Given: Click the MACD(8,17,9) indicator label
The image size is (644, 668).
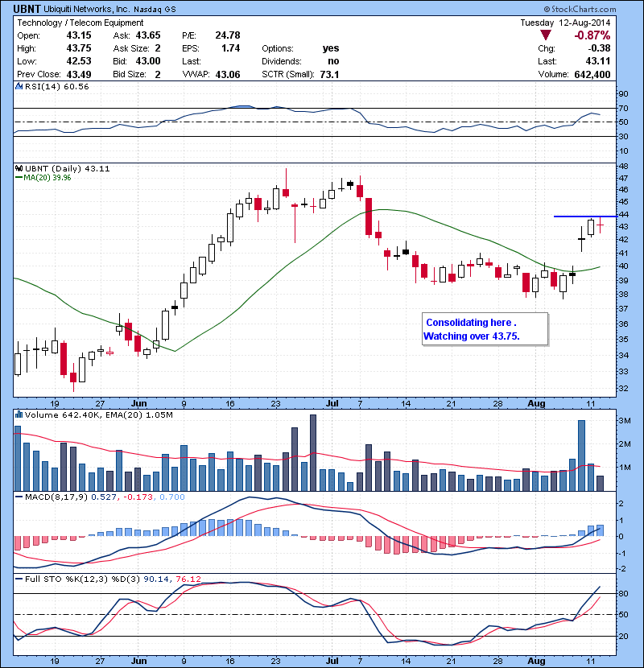Looking at the screenshot, I should [x=57, y=497].
